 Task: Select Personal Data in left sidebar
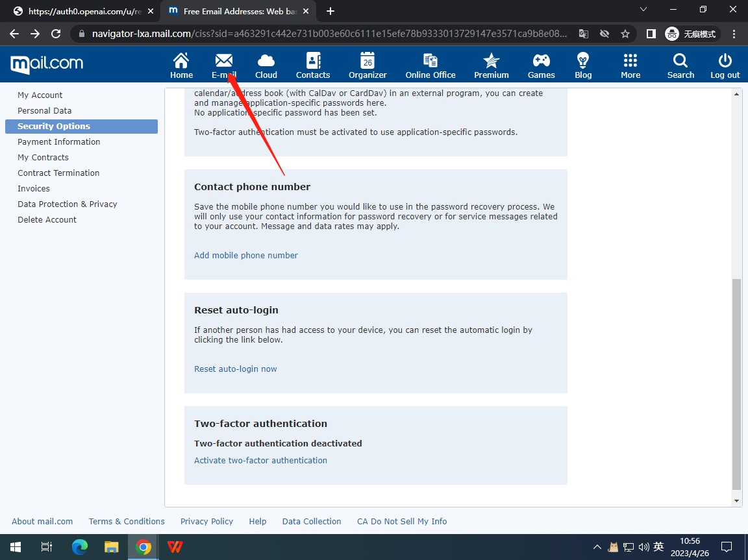45,111
